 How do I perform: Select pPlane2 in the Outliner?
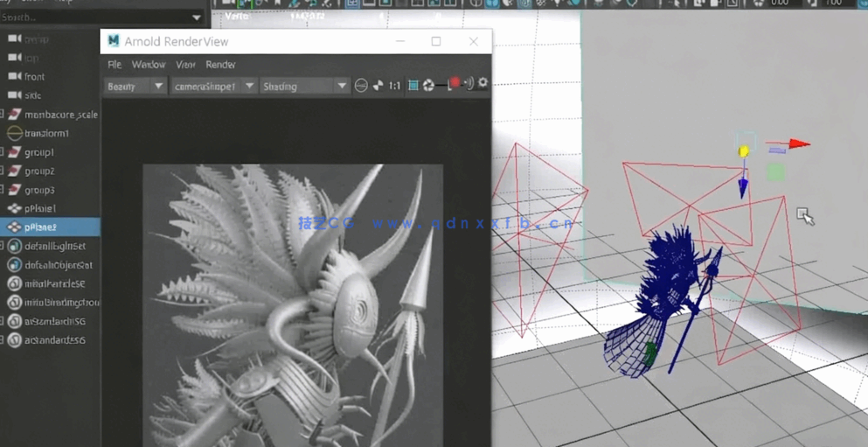click(40, 227)
